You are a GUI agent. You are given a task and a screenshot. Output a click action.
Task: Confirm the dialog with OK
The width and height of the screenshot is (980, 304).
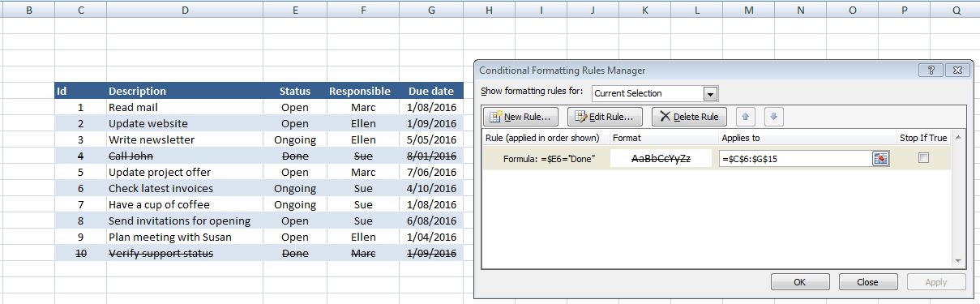[800, 282]
